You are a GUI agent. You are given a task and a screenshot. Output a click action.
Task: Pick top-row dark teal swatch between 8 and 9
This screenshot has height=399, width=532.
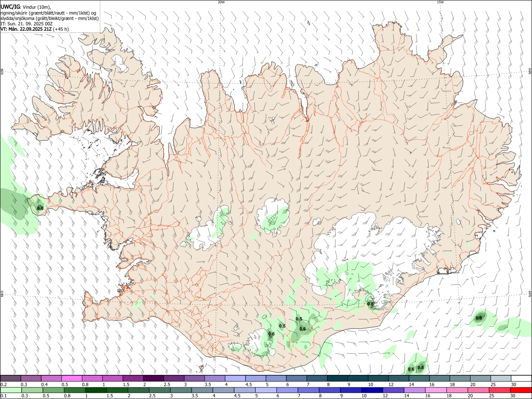point(337,378)
